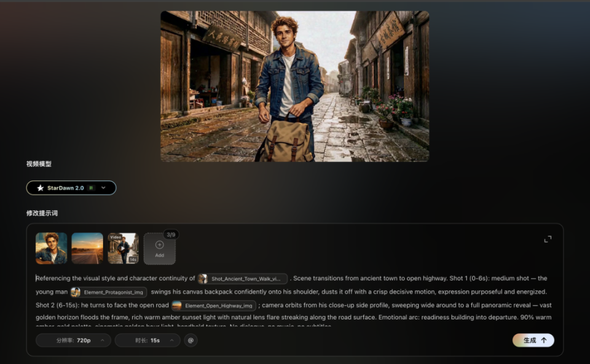Open the StarDawn 2.0 model dropdown

pyautogui.click(x=71, y=188)
